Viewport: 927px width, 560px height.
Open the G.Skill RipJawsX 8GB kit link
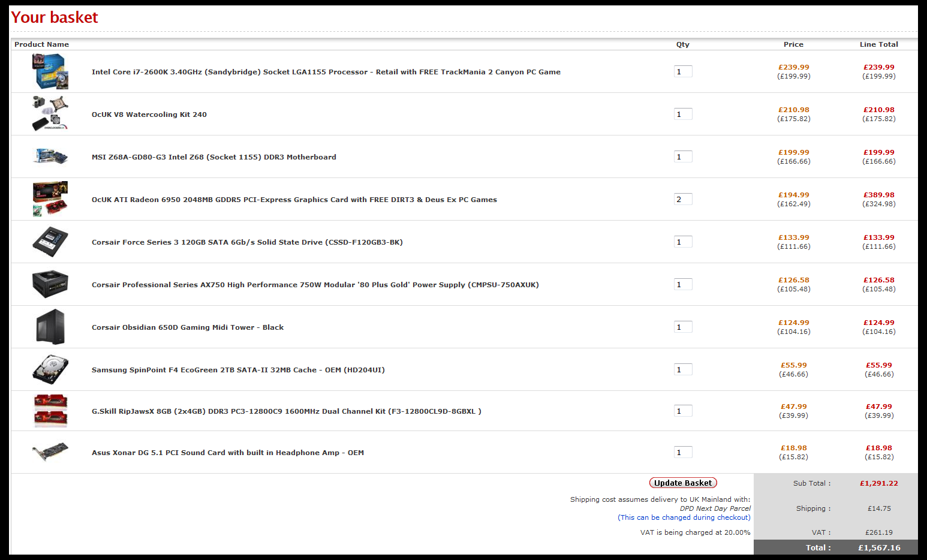(287, 411)
